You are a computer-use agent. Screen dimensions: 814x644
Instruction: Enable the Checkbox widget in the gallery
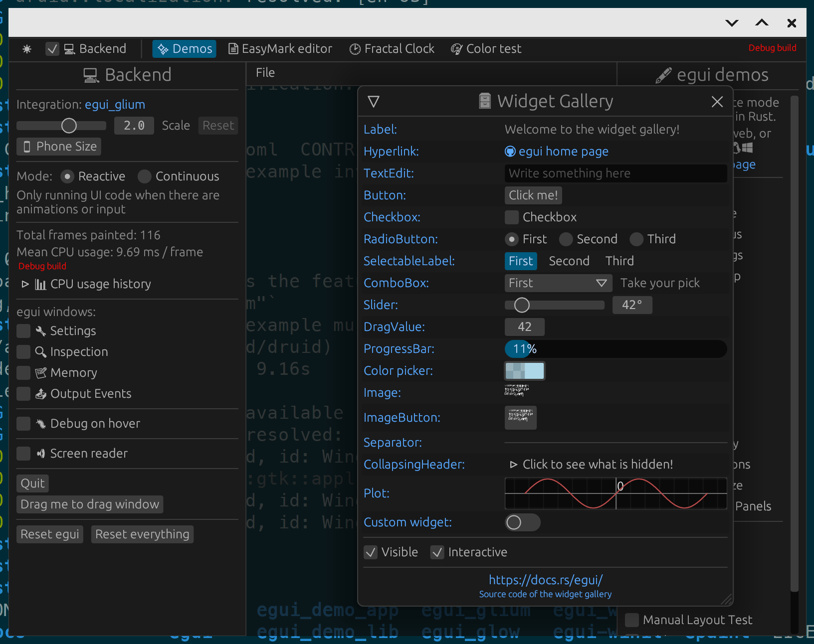(x=511, y=217)
